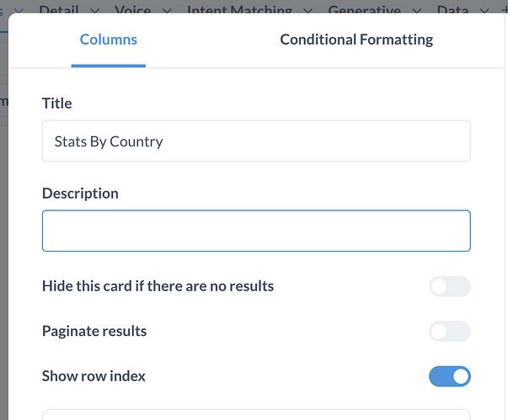Open the dropdown arrow beside Voice

167,10
